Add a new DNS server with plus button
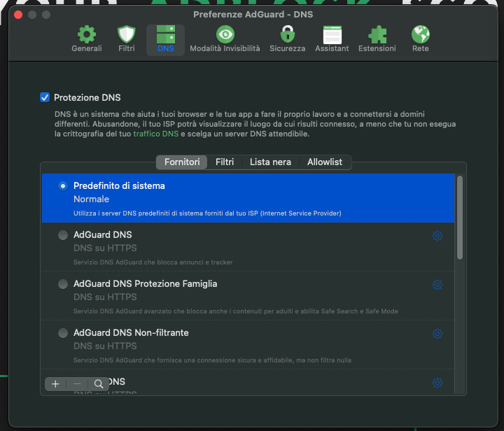Viewport: 504px width, 431px height. pos(55,384)
